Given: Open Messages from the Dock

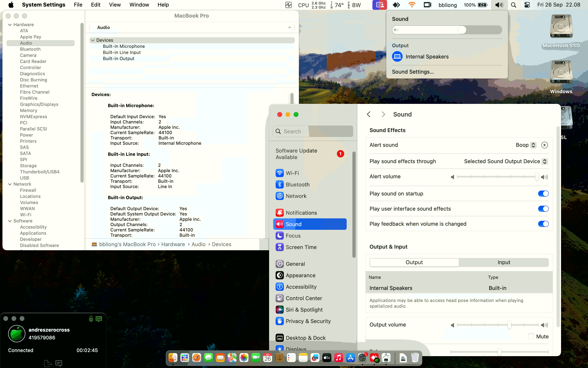Looking at the screenshot, I should click(208, 358).
